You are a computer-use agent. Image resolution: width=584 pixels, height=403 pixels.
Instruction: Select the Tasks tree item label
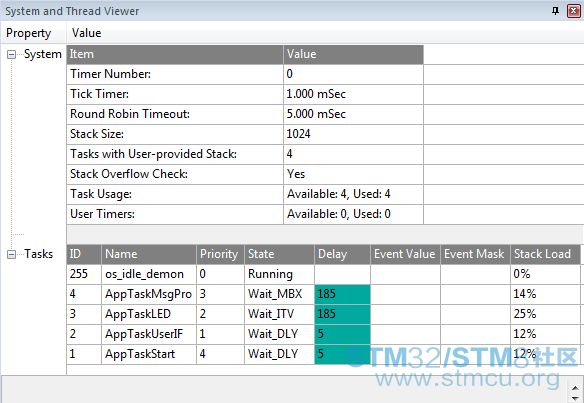click(39, 254)
